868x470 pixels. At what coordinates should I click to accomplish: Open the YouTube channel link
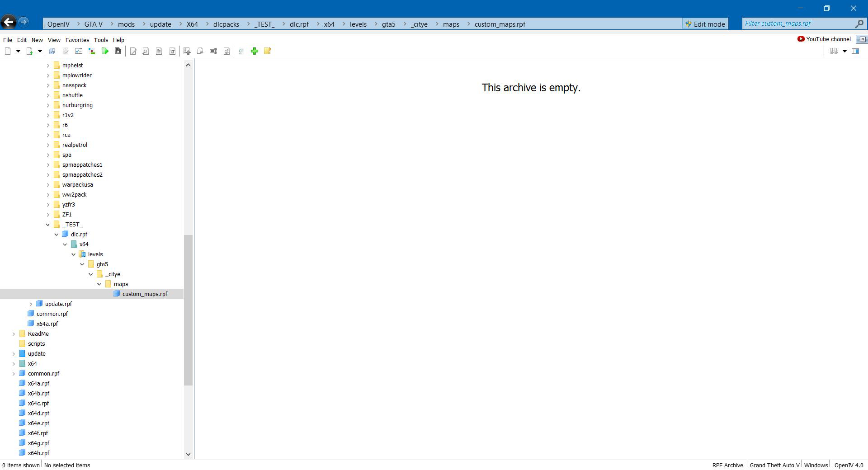tap(828, 39)
